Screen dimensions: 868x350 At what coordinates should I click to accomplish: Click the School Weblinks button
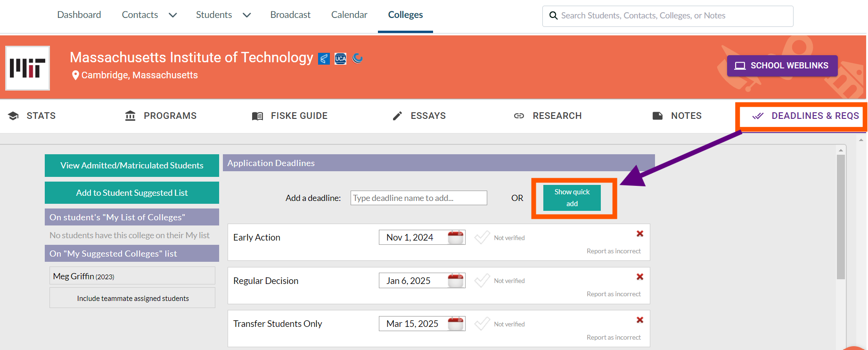click(x=782, y=66)
